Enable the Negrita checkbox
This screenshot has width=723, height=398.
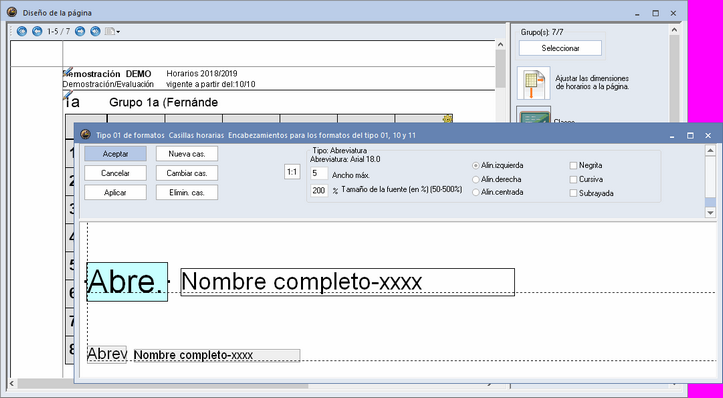click(x=573, y=165)
